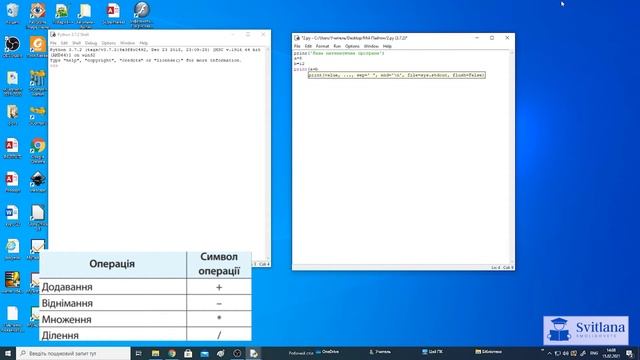Screen dimensions: 640x360
Task: Show hidden system tray icons
Action: pos(549,353)
